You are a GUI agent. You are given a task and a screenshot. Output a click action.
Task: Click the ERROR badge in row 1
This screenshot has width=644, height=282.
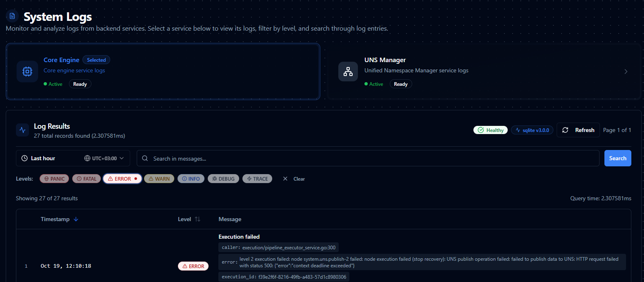193,266
